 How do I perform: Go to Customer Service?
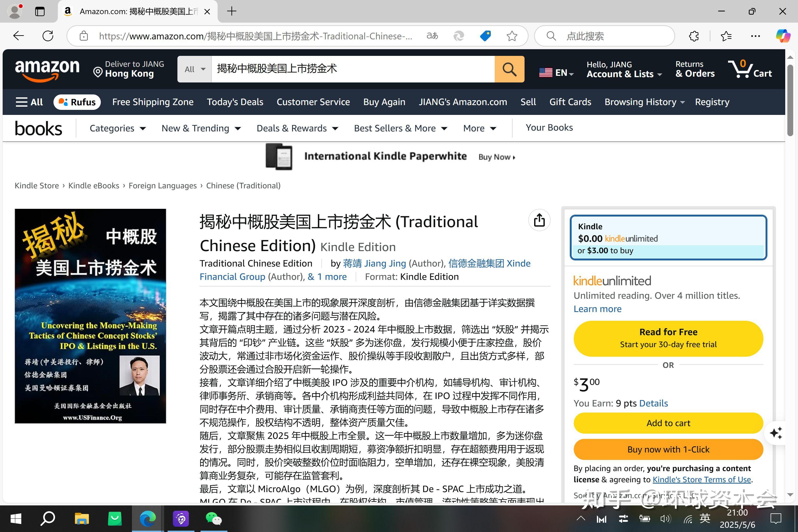(x=313, y=102)
